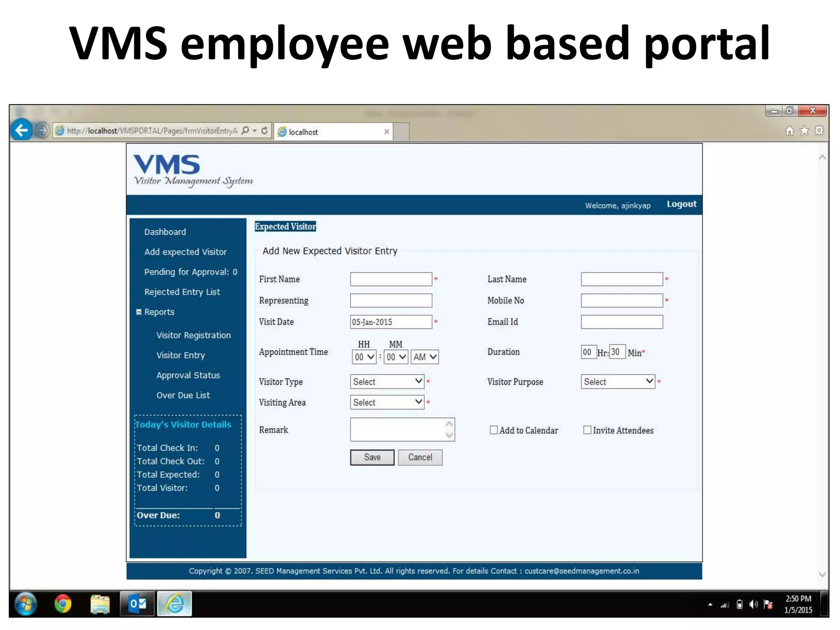Click the Save button

click(372, 457)
